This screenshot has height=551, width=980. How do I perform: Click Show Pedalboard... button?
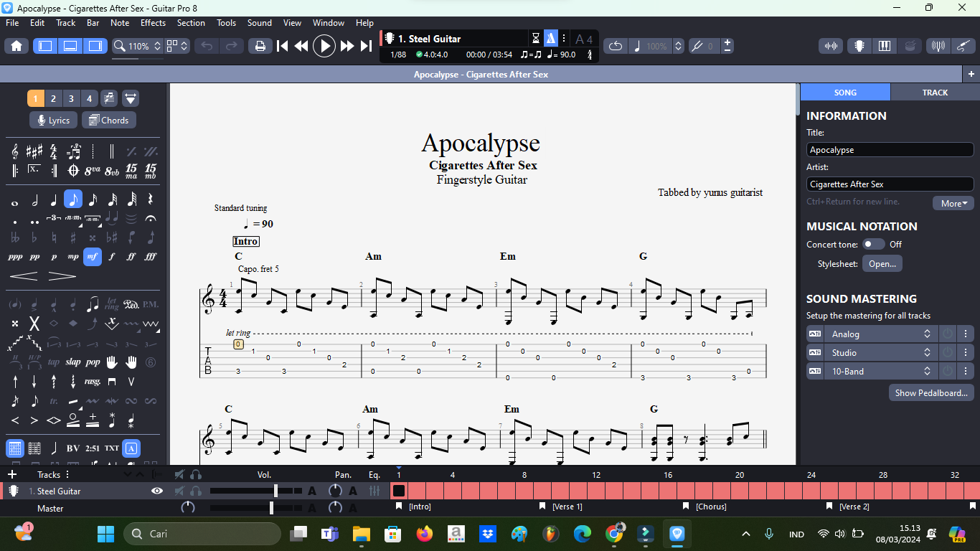tap(931, 392)
